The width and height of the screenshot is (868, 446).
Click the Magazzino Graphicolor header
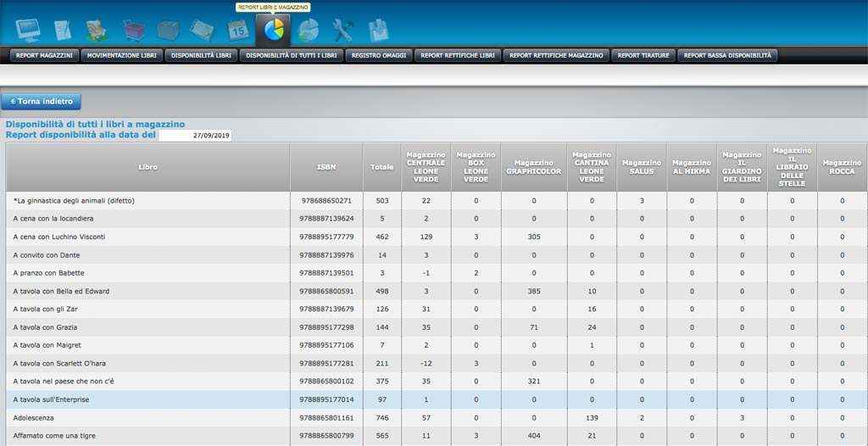[534, 167]
